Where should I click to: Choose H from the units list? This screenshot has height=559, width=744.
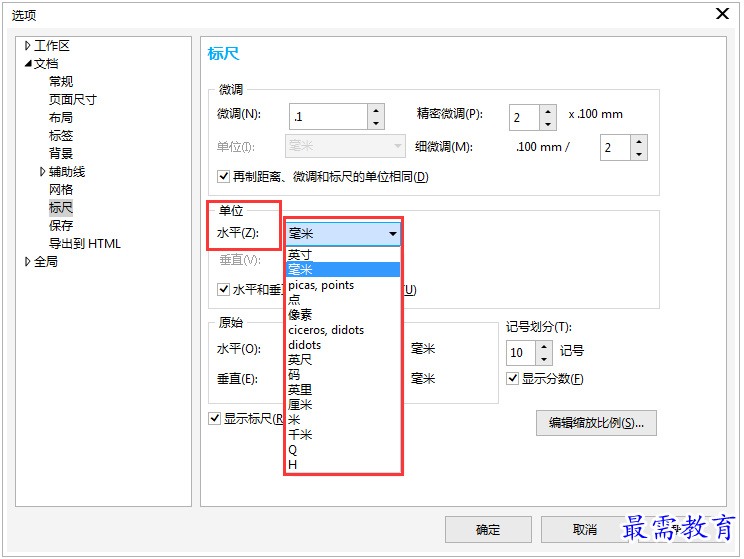pyautogui.click(x=343, y=465)
